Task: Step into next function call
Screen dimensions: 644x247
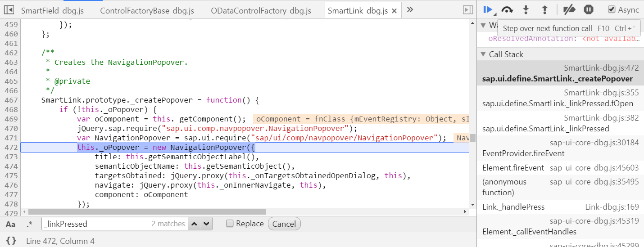Action: 526,9
